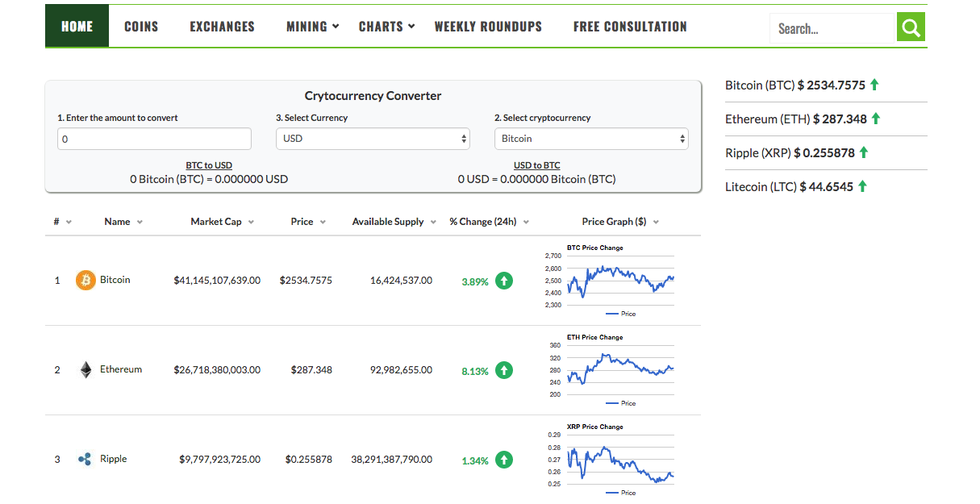Click the BTC to USD link
This screenshot has height=504, width=980.
(x=209, y=165)
